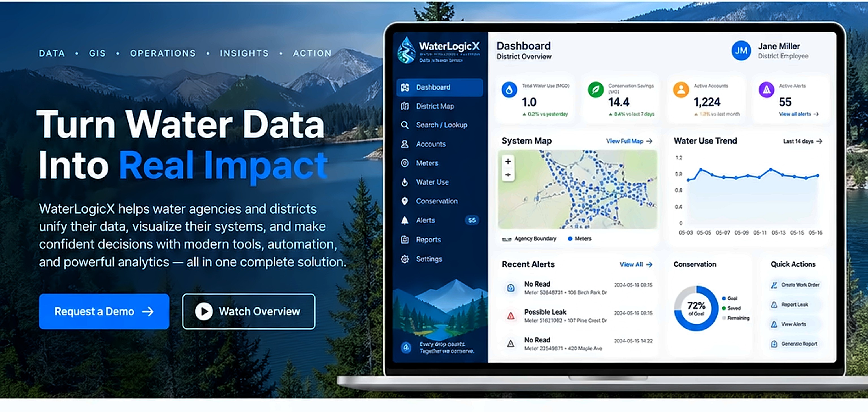Click the Dashboard sidebar icon

(x=405, y=87)
